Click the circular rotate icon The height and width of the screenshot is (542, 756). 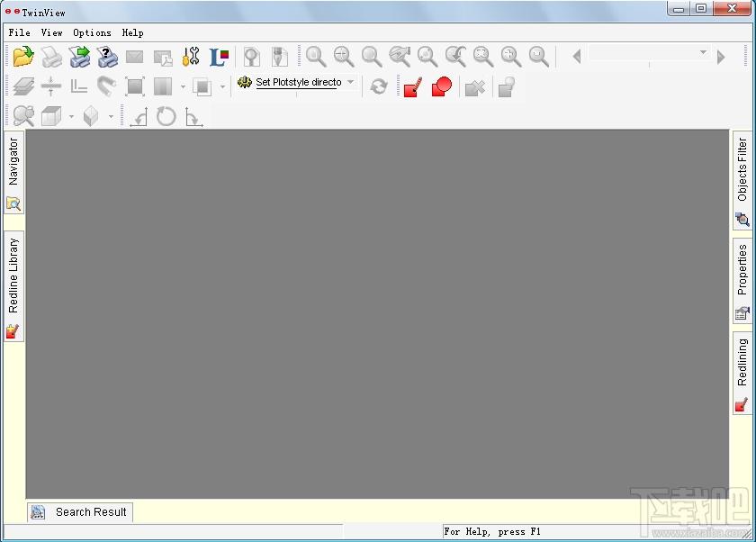pos(166,116)
